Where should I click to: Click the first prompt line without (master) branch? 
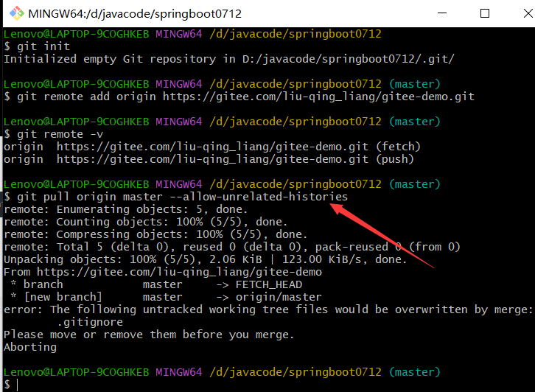pyautogui.click(x=192, y=34)
